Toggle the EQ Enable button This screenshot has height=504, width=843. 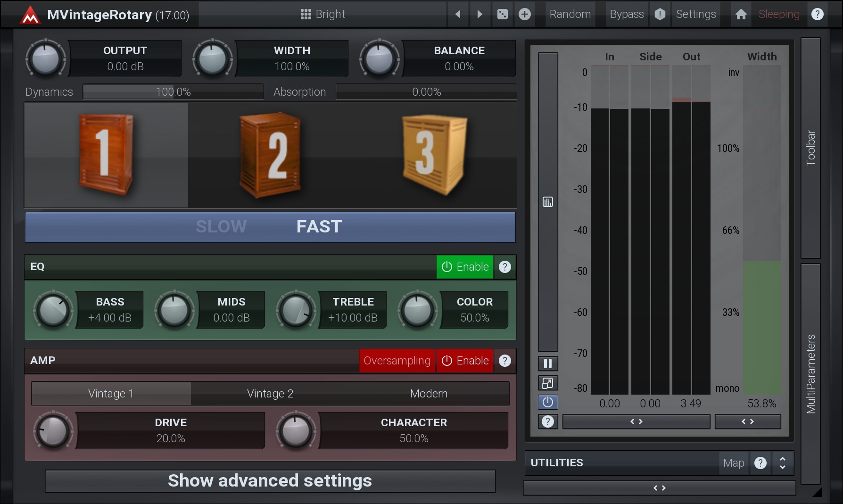point(464,267)
